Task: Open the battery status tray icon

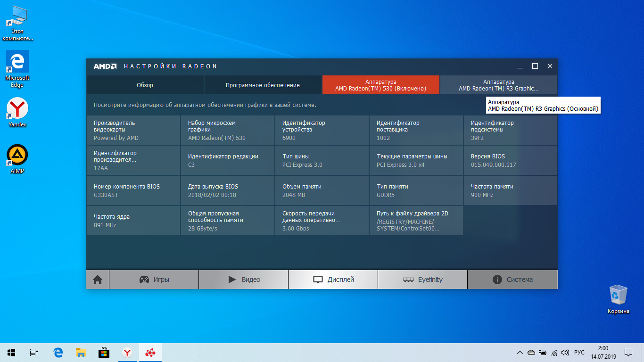Action: click(x=543, y=352)
